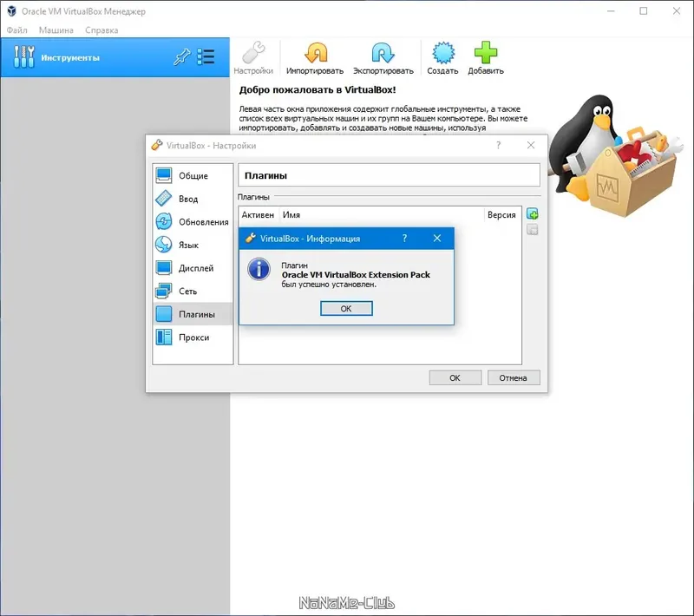Image resolution: width=694 pixels, height=616 pixels.
Task: Click the Ввод keyboard icon
Action: click(x=164, y=199)
